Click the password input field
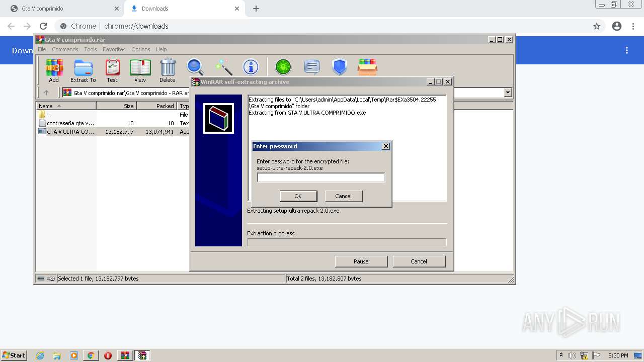 click(321, 177)
